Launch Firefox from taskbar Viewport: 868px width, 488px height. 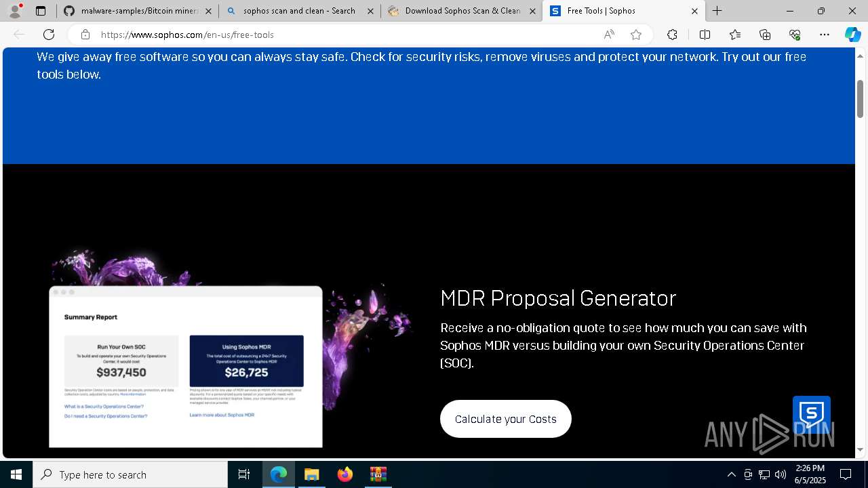(x=345, y=474)
